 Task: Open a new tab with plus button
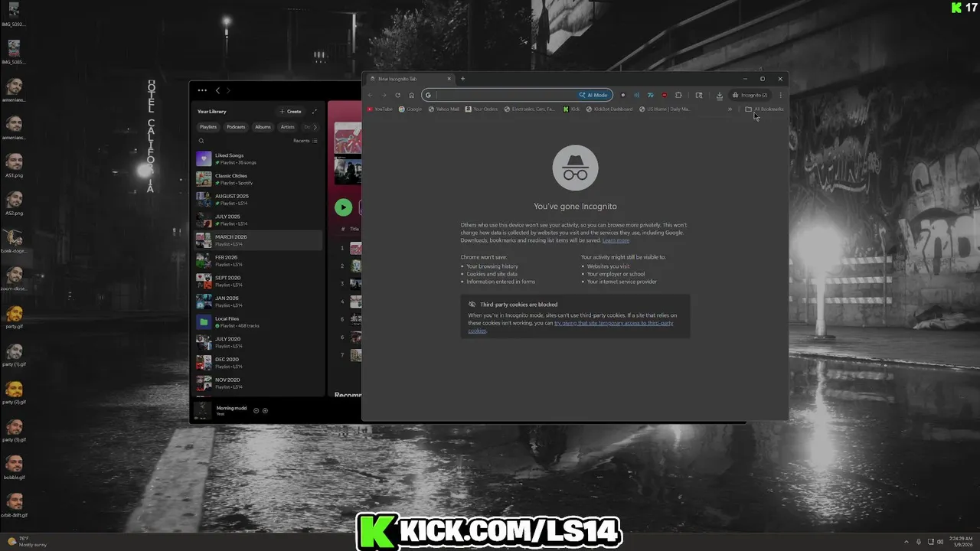(462, 79)
